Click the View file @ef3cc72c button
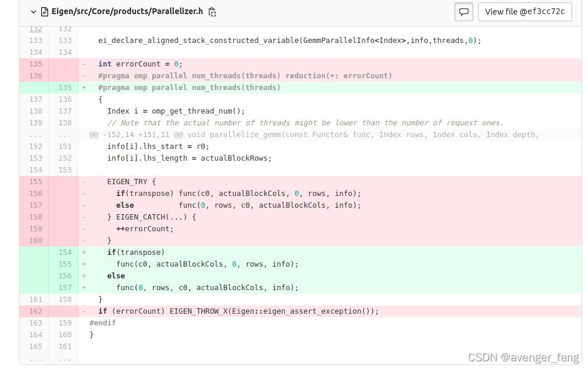588x369 pixels. click(525, 11)
